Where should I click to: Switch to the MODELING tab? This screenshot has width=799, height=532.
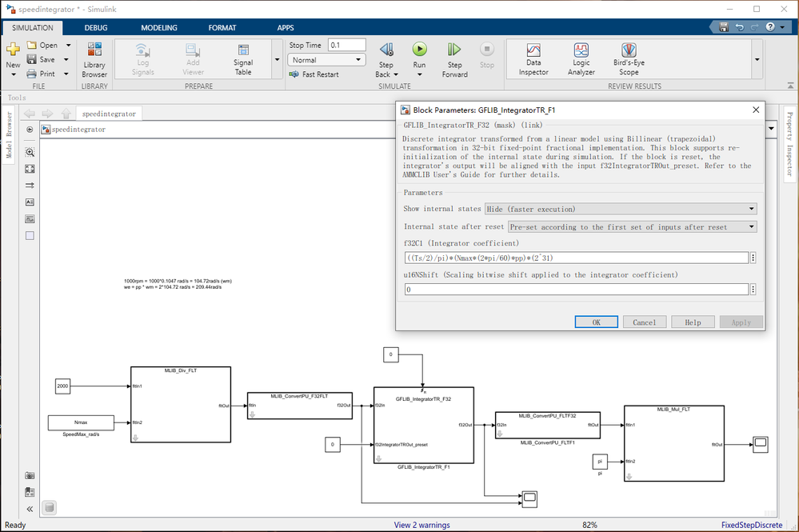pyautogui.click(x=159, y=27)
